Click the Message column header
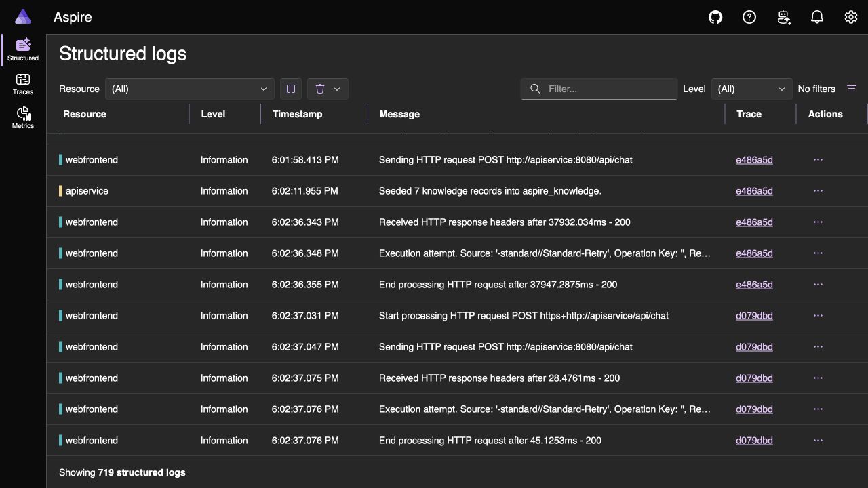The width and height of the screenshot is (868, 488). pos(399,114)
